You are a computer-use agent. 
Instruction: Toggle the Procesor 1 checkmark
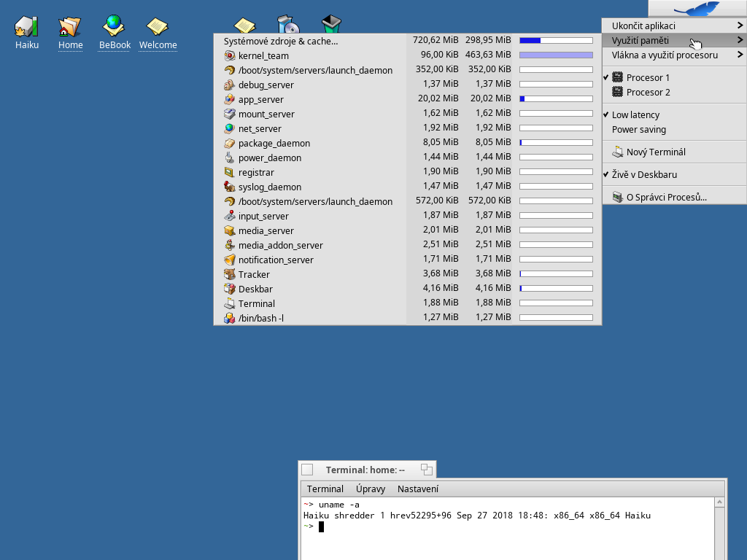click(606, 77)
